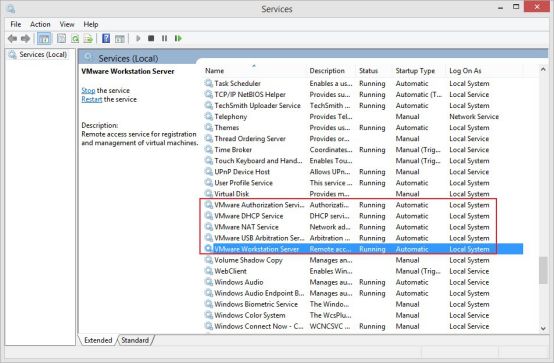Click the Export List toolbar icon

click(88, 39)
